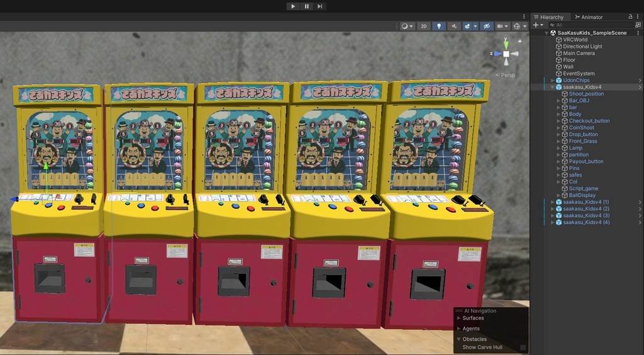Enable the Show Carve Hull checkbox
644x355 pixels.
tap(523, 347)
